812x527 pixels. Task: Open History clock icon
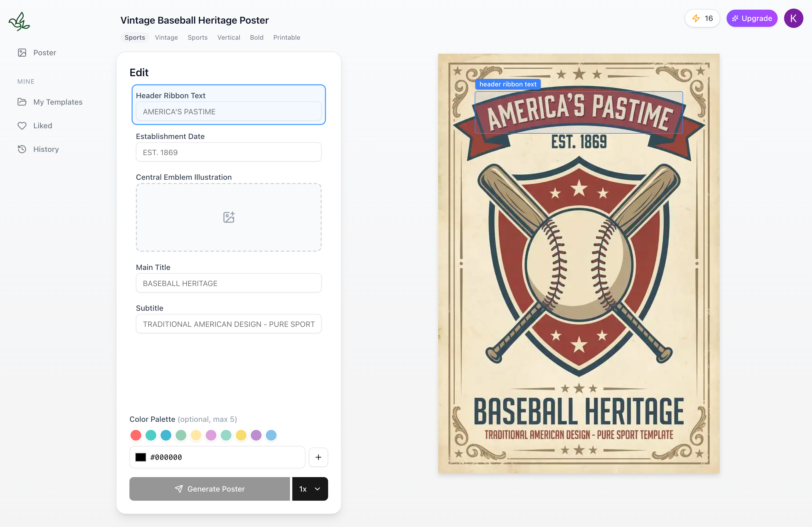(22, 149)
